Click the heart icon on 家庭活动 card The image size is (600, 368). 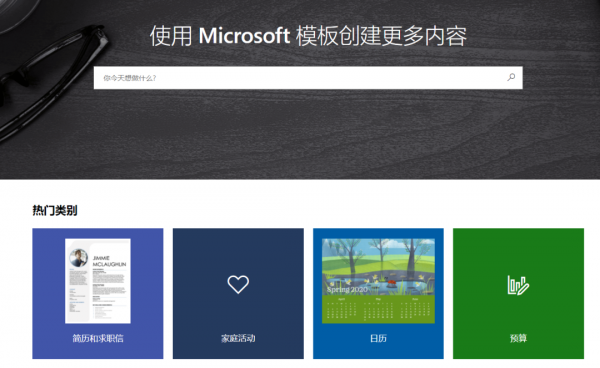tap(238, 284)
